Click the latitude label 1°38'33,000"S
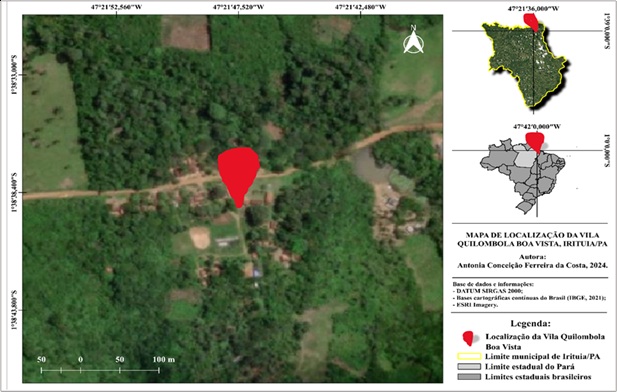This screenshot has width=617, height=392. [x=15, y=75]
